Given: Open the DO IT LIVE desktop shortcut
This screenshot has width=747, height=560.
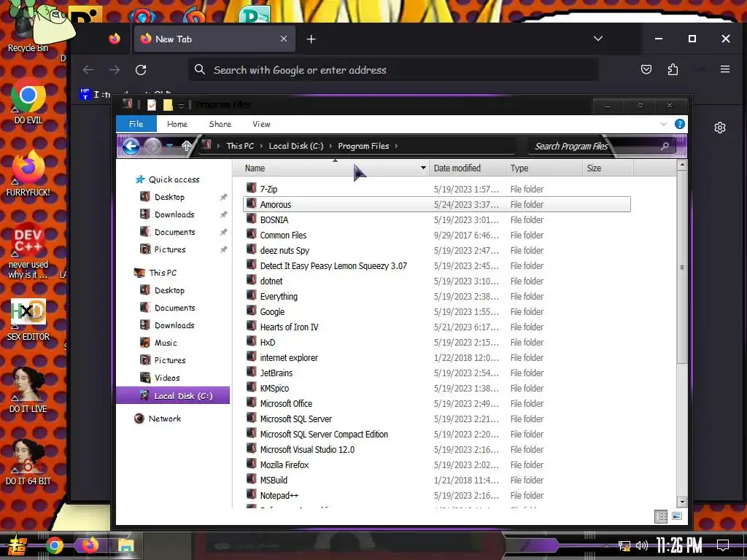Looking at the screenshot, I should click(28, 391).
